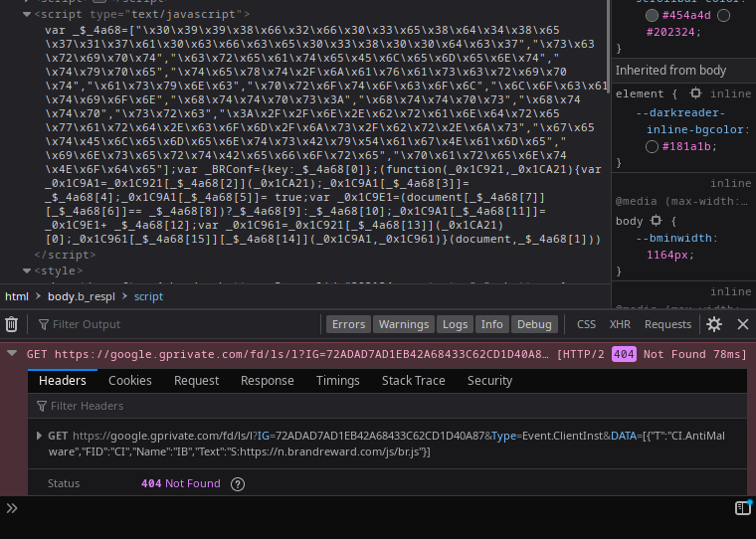
Task: Enable XHR messages filter
Action: point(620,324)
